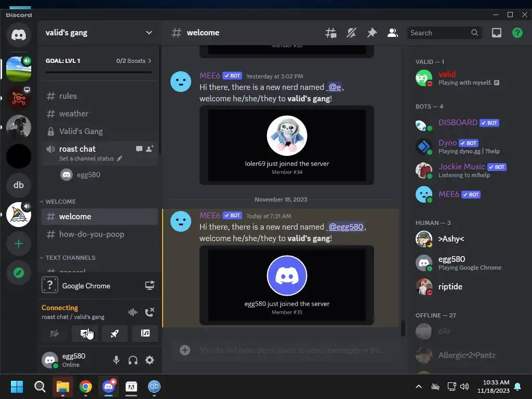Select the locked Valid's Gang channel
The width and height of the screenshot is (532, 399).
tap(100, 131)
